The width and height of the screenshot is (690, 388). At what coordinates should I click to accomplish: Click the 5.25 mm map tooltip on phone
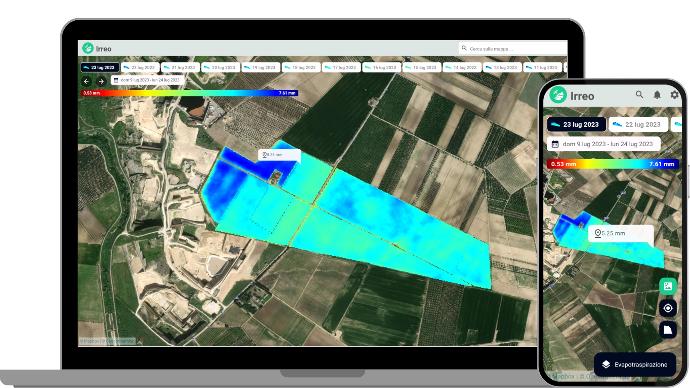pyautogui.click(x=620, y=233)
